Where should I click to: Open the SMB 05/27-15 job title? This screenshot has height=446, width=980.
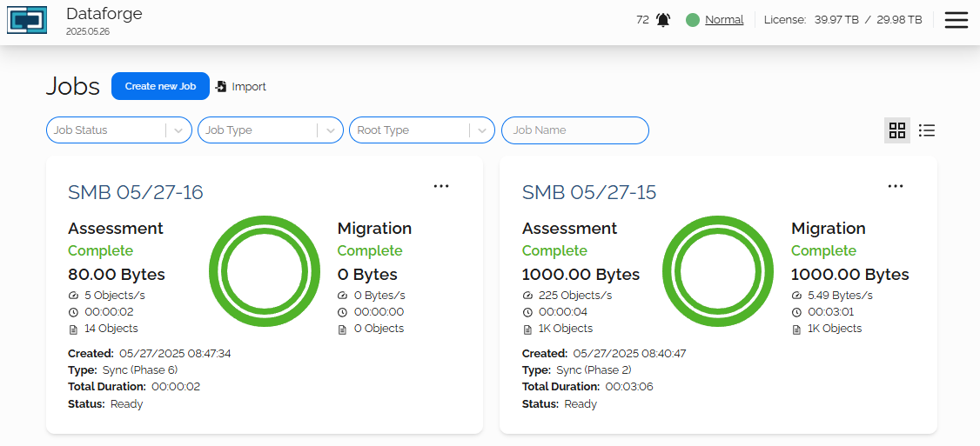click(589, 192)
